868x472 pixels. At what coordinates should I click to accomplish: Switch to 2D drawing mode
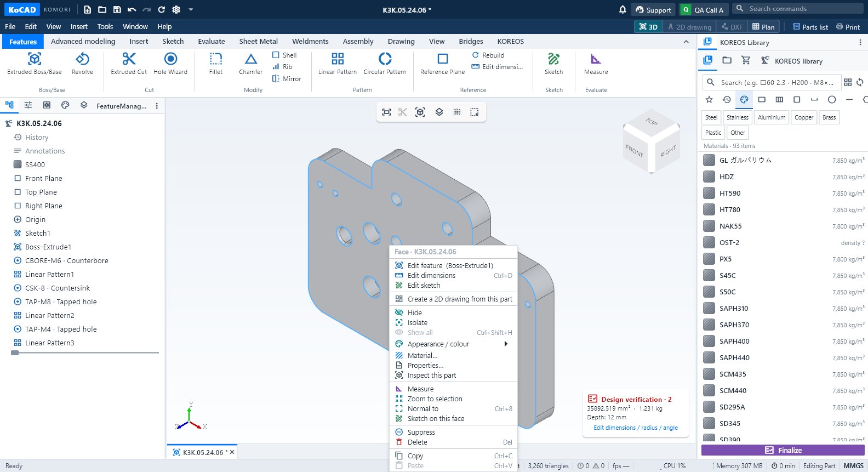[x=689, y=26]
